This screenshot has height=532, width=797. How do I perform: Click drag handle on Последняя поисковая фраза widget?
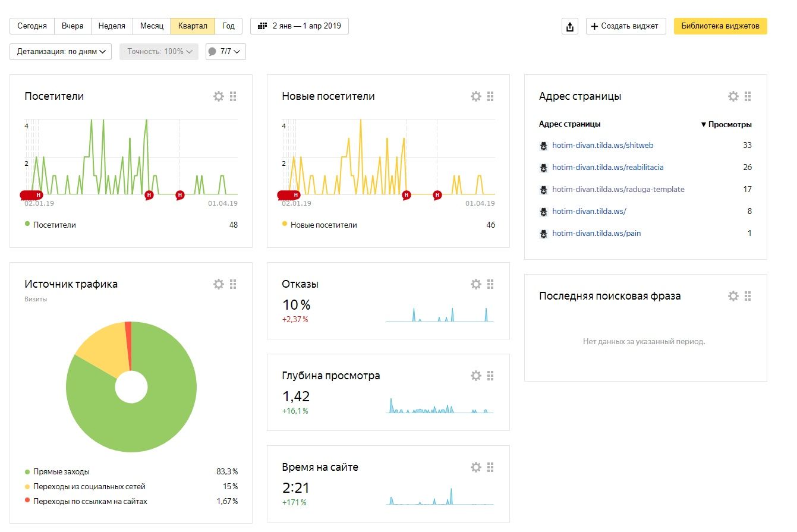[x=748, y=296]
